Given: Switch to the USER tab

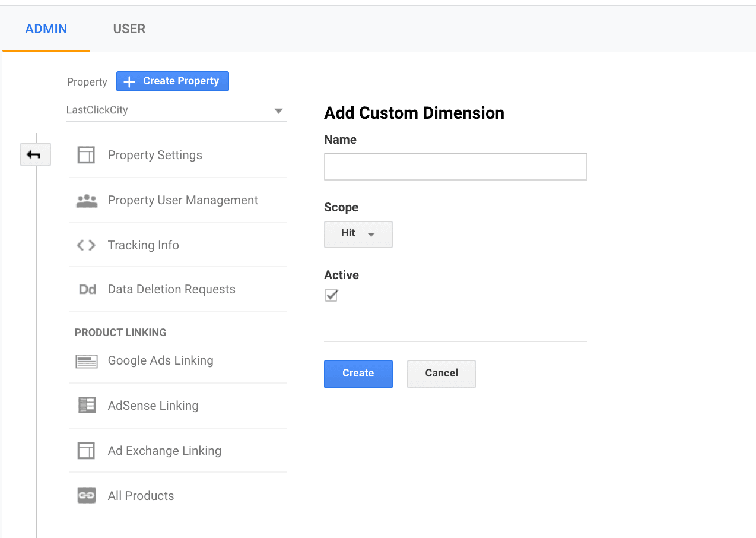Looking at the screenshot, I should (x=129, y=29).
